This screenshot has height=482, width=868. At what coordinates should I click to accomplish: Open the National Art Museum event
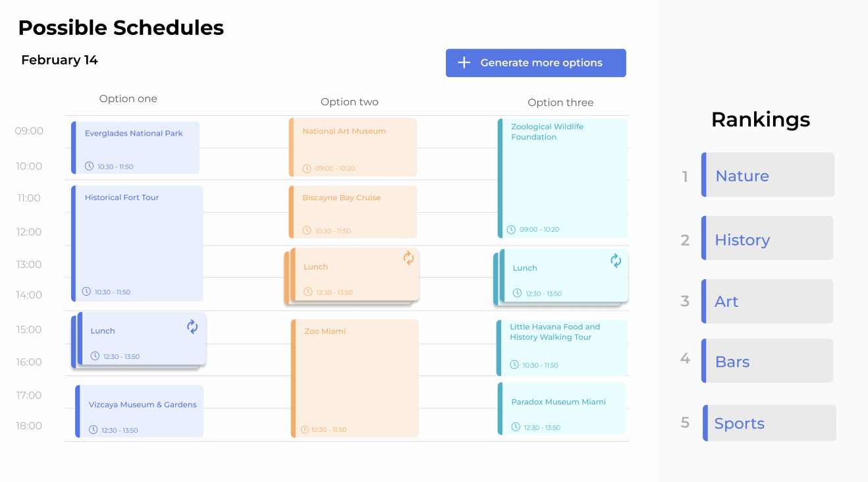point(353,147)
